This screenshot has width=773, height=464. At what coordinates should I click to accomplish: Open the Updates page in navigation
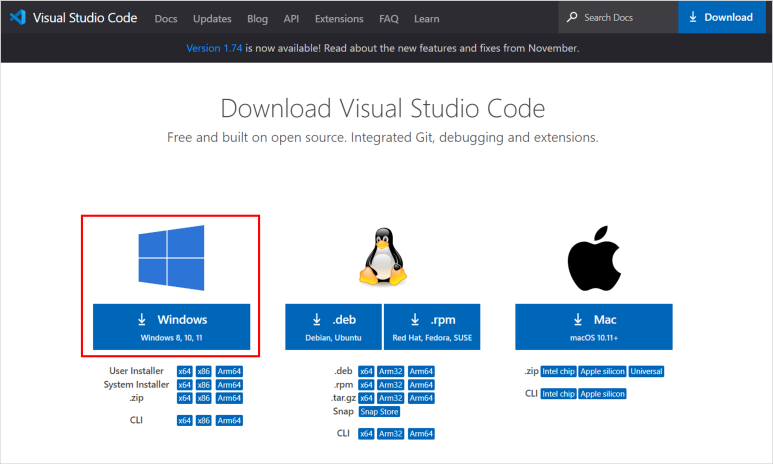[x=212, y=19]
